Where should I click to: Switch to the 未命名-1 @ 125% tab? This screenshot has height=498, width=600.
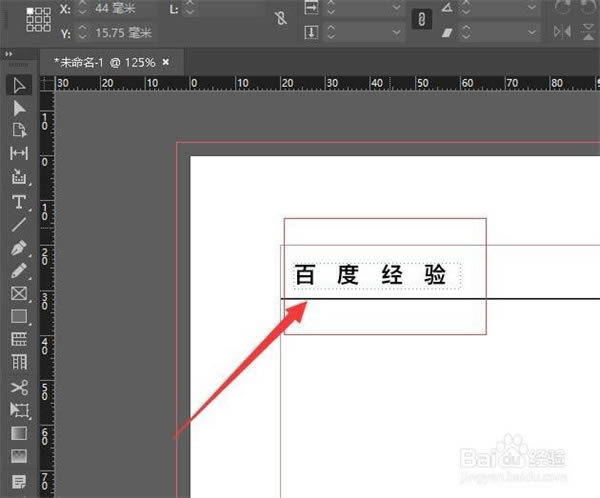(105, 62)
